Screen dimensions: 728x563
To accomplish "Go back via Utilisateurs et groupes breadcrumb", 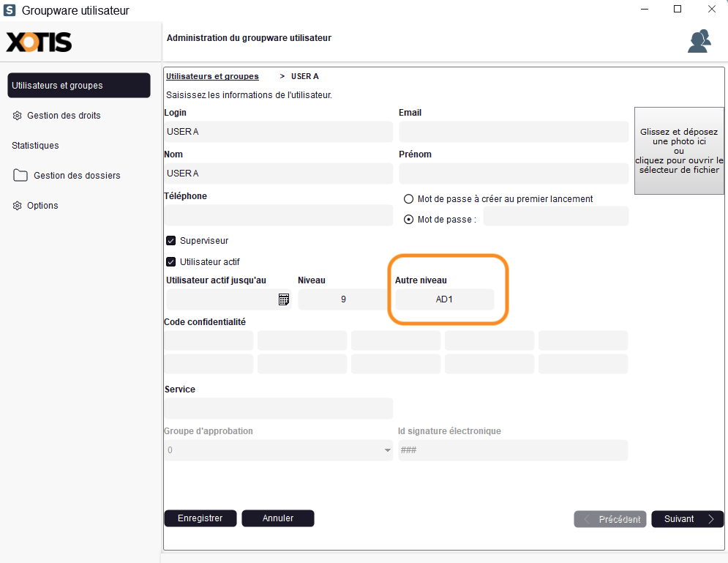I will click(x=212, y=76).
